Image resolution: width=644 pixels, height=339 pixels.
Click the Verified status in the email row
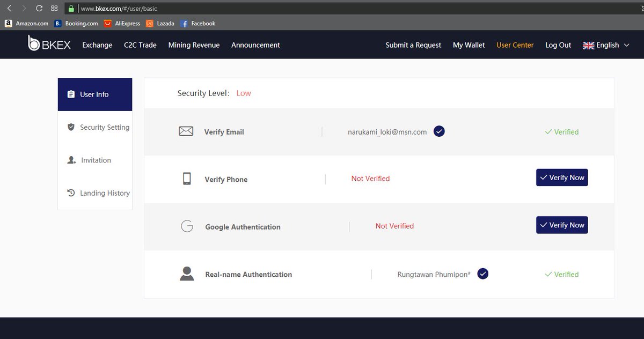click(x=562, y=132)
